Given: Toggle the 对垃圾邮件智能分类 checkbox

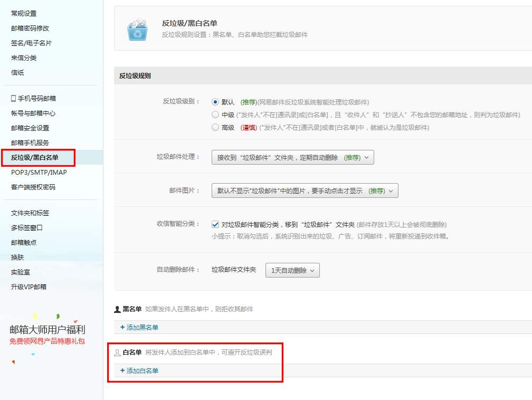Looking at the screenshot, I should pos(215,224).
